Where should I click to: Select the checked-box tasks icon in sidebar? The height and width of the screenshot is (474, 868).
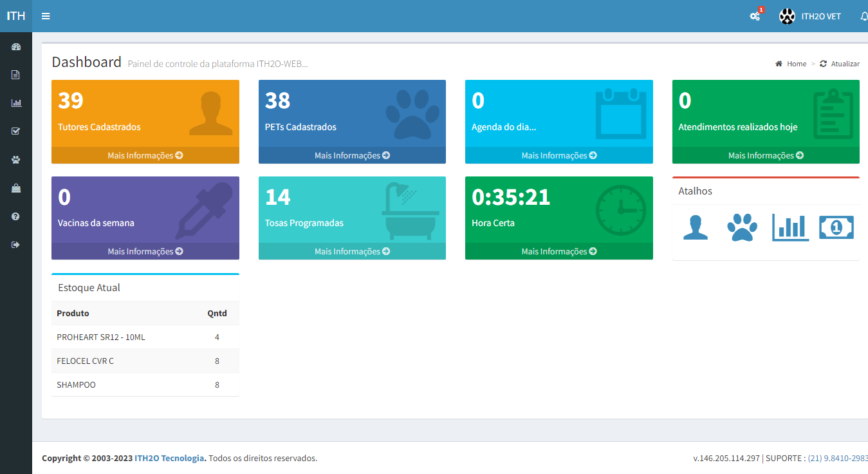tap(15, 131)
